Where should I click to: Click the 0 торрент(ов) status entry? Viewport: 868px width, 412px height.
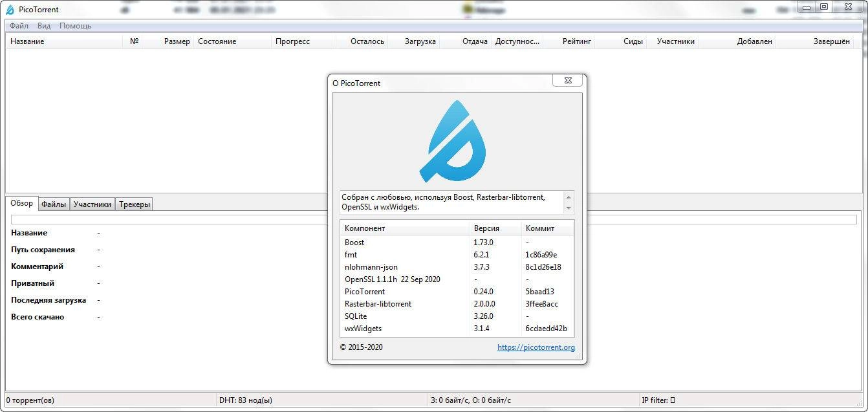(x=30, y=400)
